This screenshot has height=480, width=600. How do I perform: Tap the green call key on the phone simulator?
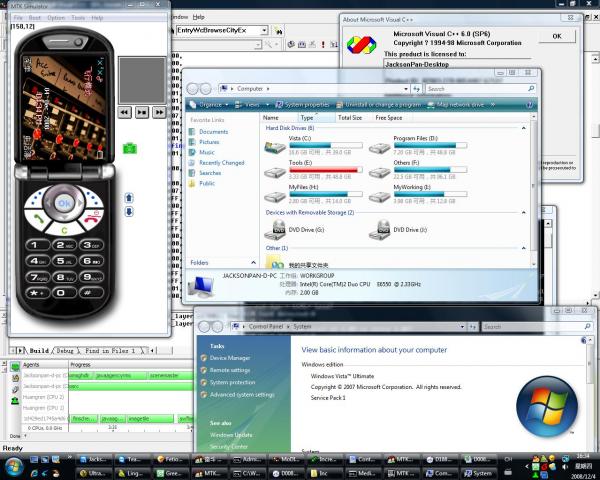click(38, 219)
